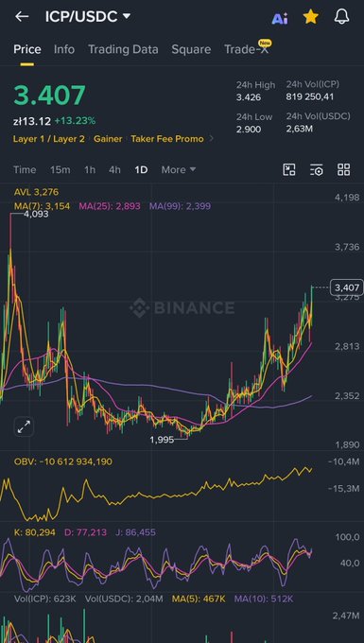Open the More intervals dropdown
364x643 pixels.
(179, 170)
